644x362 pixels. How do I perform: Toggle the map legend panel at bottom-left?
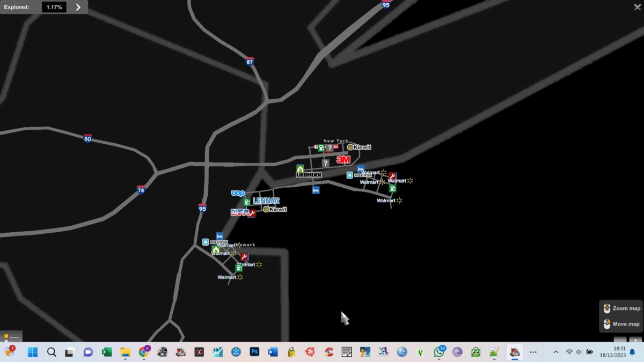(11, 337)
